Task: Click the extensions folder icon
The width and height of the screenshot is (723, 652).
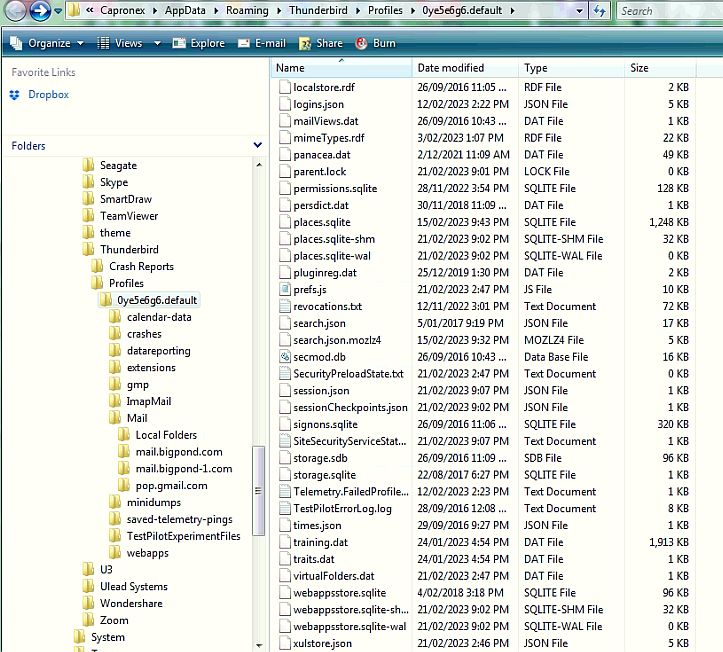Action: coord(115,367)
